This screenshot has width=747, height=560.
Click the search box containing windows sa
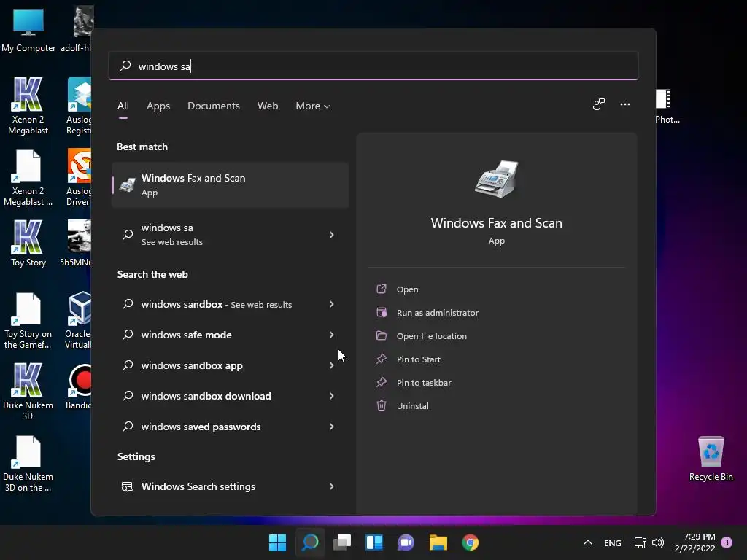tap(373, 66)
